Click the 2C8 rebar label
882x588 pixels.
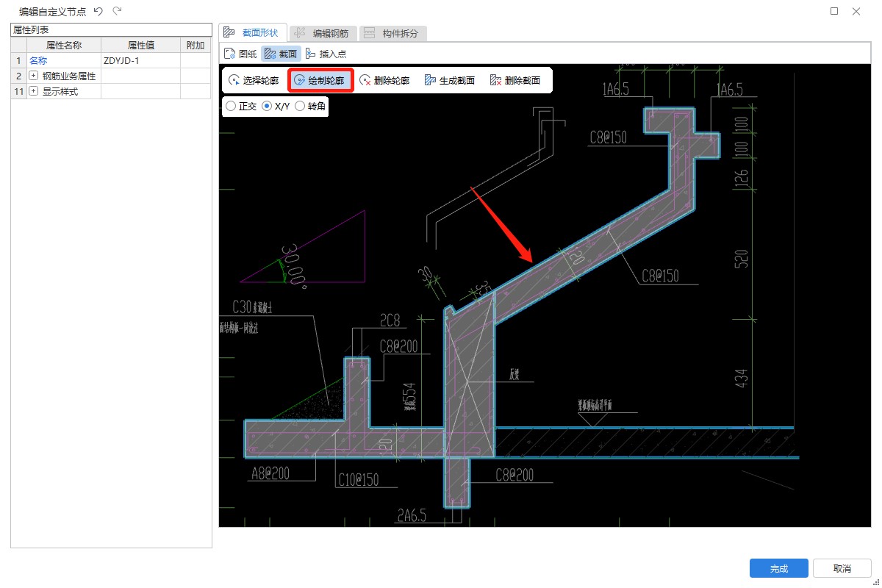click(390, 320)
